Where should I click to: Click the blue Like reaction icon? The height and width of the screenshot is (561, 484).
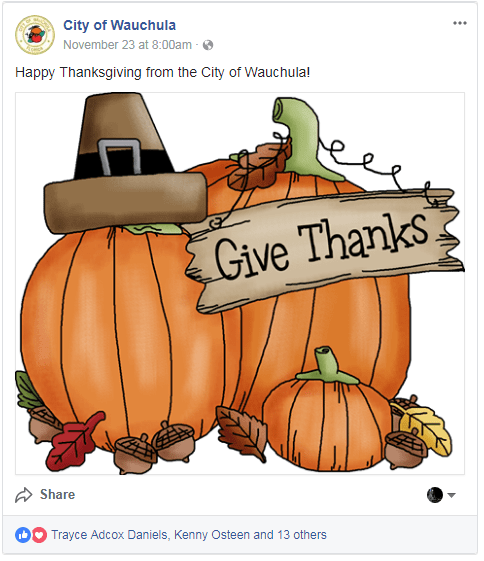[23, 535]
